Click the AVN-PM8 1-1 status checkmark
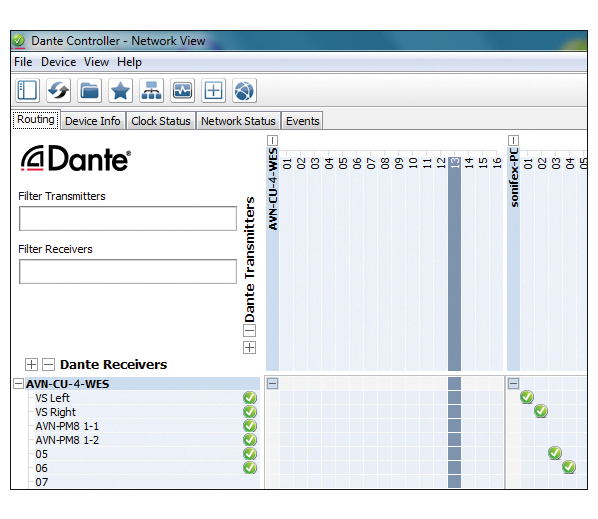 (250, 426)
